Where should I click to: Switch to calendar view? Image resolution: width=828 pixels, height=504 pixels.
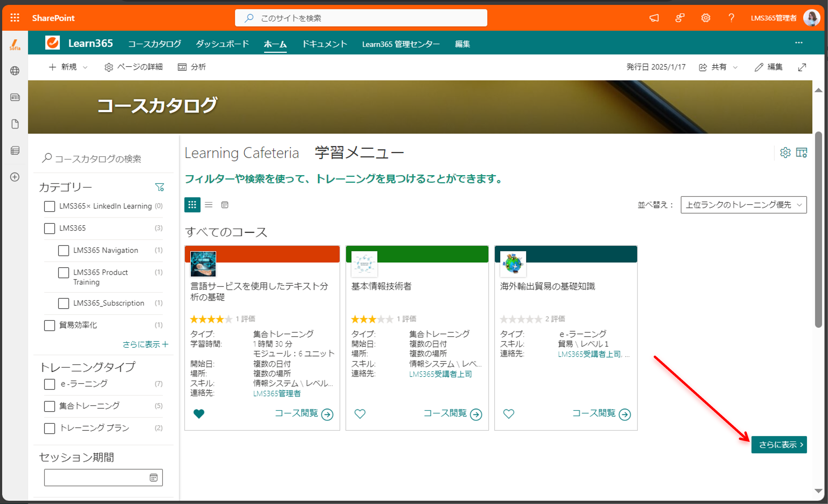pos(225,205)
